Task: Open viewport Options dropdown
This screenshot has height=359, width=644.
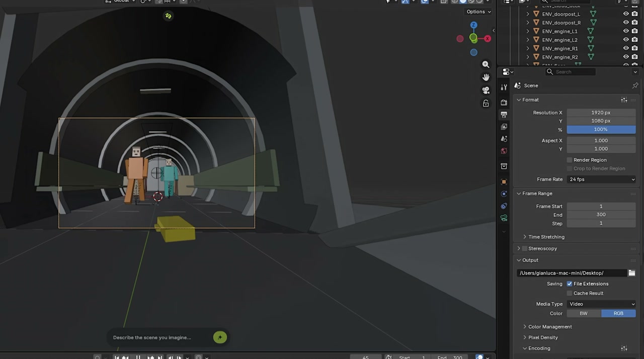Action: [x=478, y=12]
